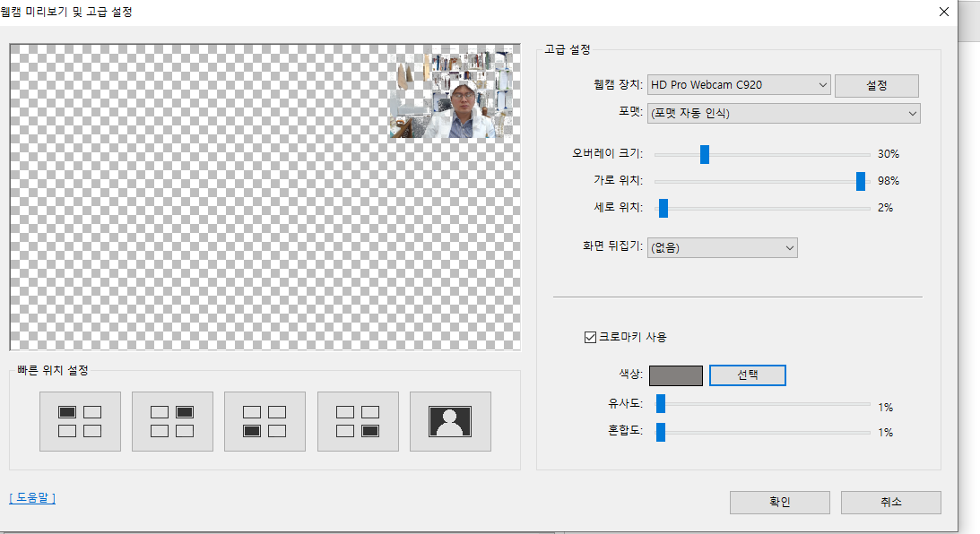
Task: Open the 웹캠 장치 dropdown
Action: 739,85
